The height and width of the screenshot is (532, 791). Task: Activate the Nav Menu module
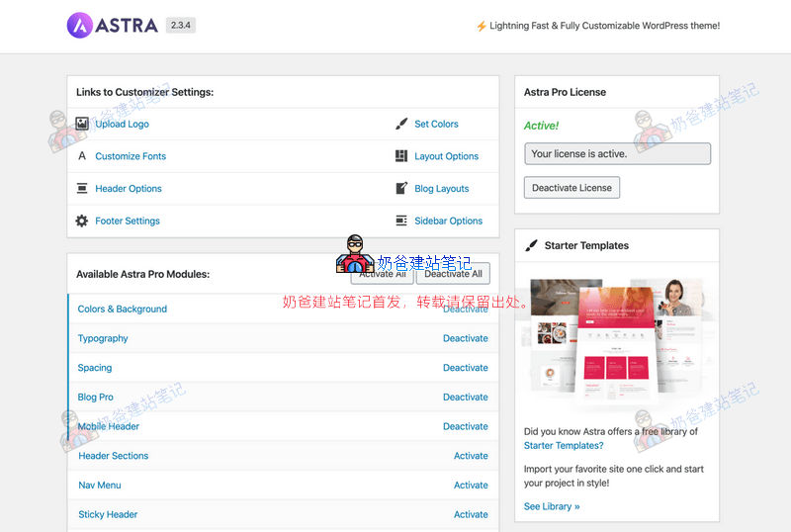click(471, 486)
